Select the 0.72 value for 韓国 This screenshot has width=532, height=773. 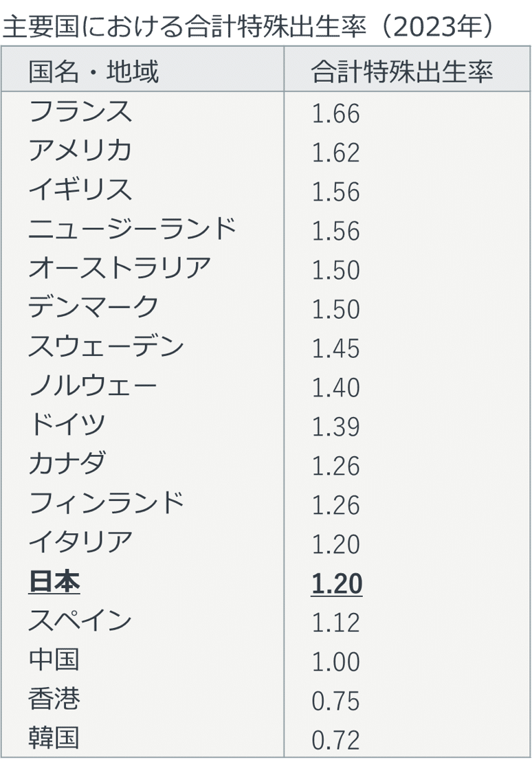[x=336, y=740]
